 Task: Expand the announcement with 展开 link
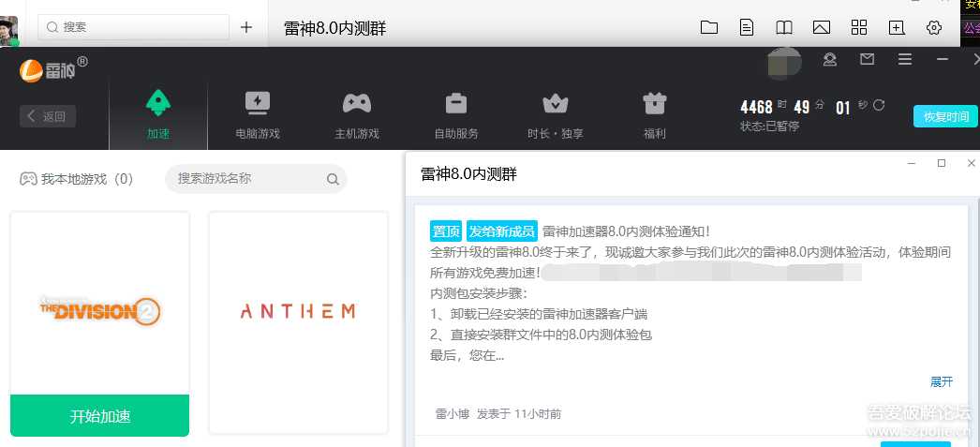941,381
